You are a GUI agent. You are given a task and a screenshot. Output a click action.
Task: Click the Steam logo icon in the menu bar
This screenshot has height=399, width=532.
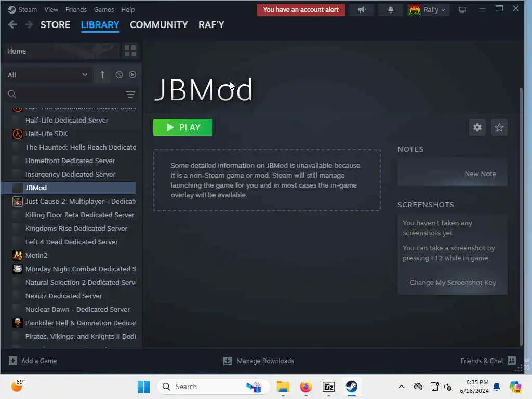12,9
